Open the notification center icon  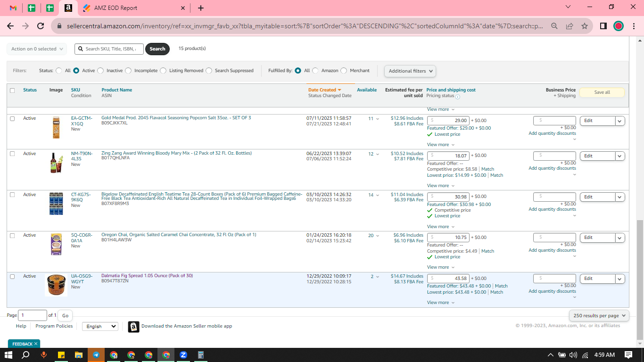click(x=628, y=355)
